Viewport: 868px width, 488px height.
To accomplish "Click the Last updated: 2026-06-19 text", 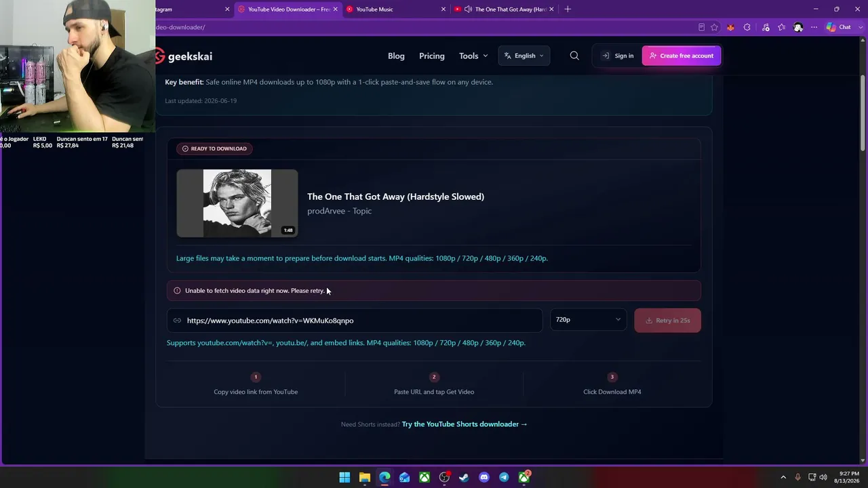I will (x=201, y=101).
